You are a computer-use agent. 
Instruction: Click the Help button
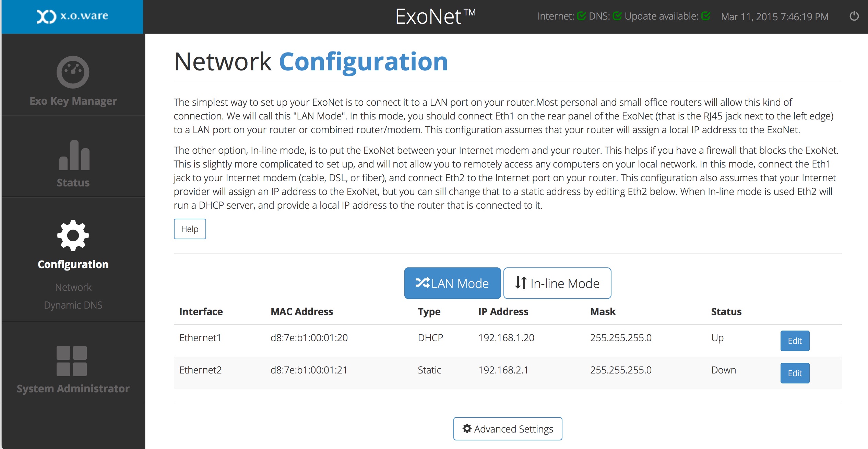(x=190, y=229)
